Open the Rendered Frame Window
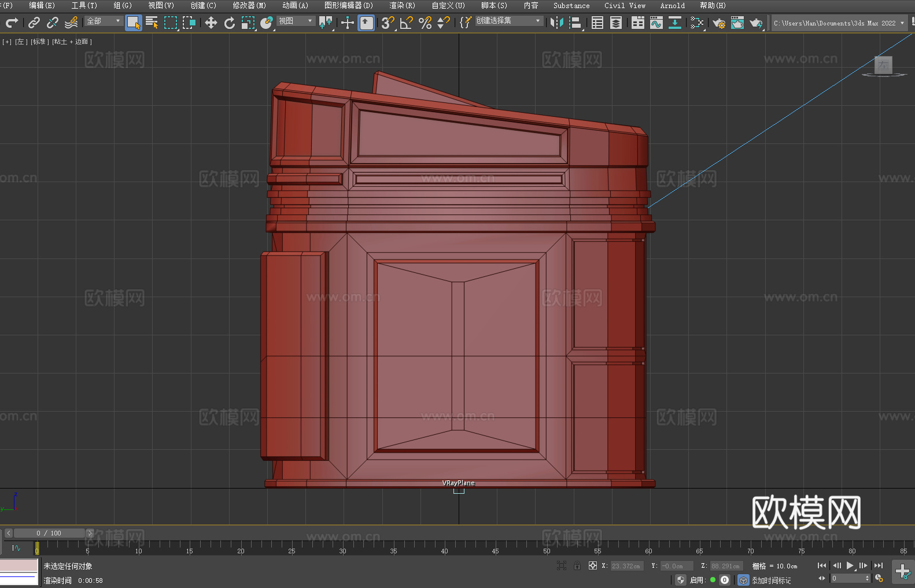The width and height of the screenshot is (915, 588). [x=737, y=23]
